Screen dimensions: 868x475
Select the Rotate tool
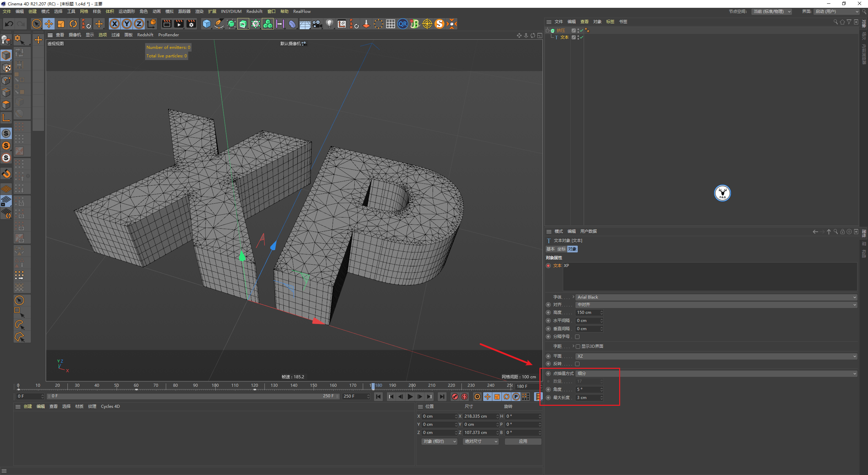click(73, 24)
